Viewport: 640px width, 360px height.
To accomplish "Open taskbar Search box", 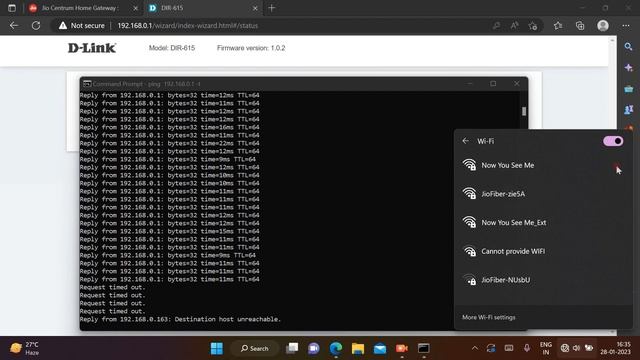I will [x=255, y=348].
